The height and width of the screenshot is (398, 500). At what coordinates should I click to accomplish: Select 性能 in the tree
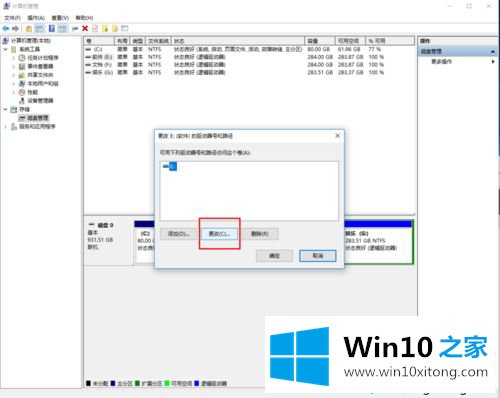pos(32,92)
